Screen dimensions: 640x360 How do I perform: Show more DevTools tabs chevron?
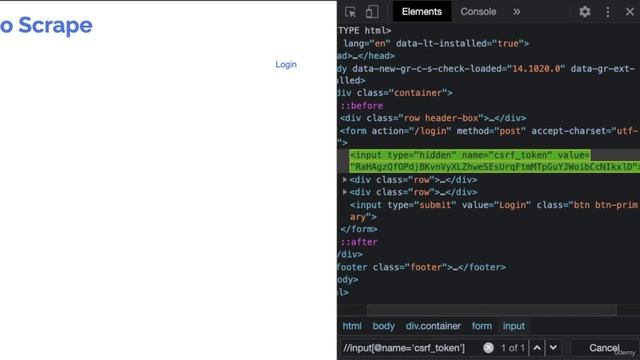click(516, 12)
